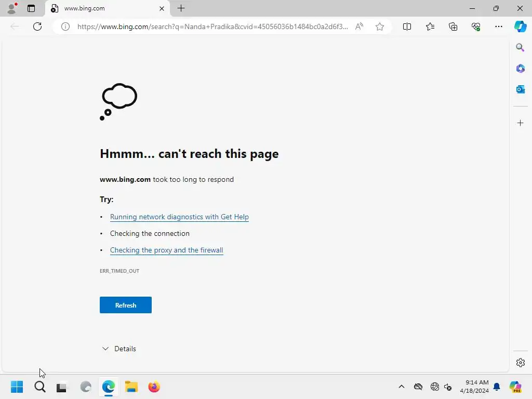Screen dimensions: 532x399
Task: Open File Explorer from taskbar
Action: click(x=131, y=387)
